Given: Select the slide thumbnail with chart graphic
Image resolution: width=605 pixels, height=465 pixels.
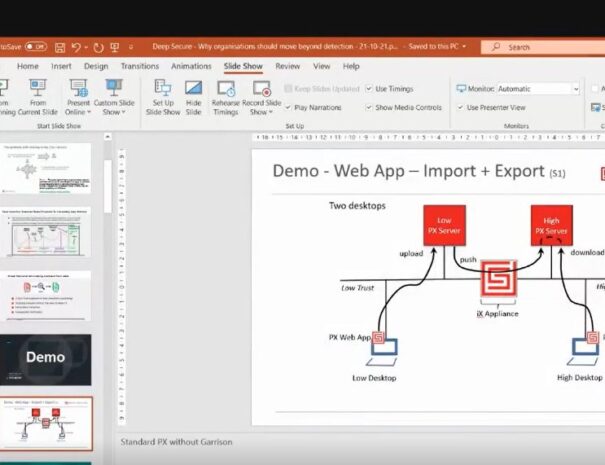Looking at the screenshot, I should tap(46, 232).
